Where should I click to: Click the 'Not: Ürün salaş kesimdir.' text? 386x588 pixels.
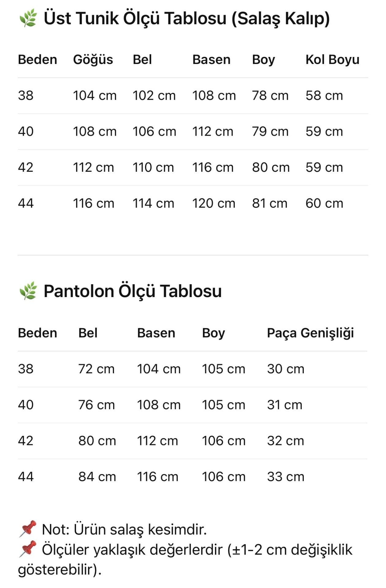coord(124,529)
